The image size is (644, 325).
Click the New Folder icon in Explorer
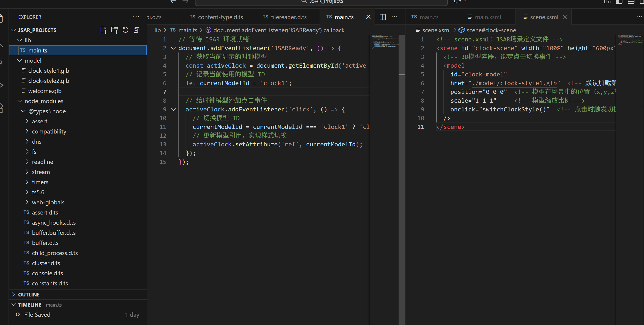[114, 30]
